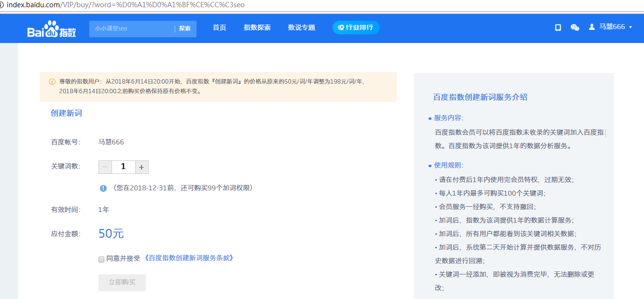
Task: Check the agree to service terms checkbox
Action: [101, 259]
